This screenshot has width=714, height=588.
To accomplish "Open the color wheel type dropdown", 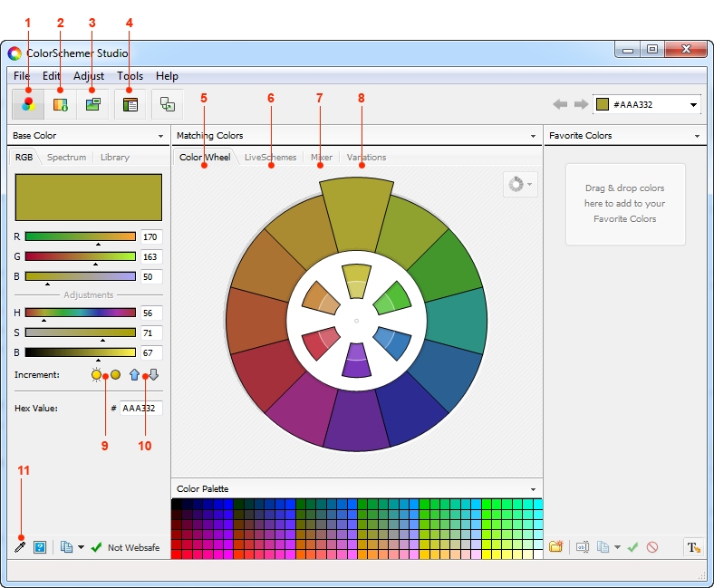I will click(520, 184).
